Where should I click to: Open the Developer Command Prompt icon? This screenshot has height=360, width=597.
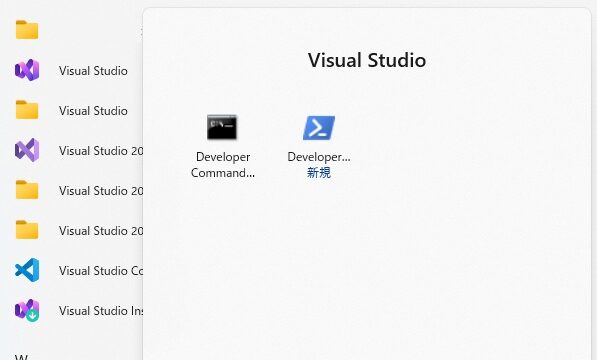point(222,127)
